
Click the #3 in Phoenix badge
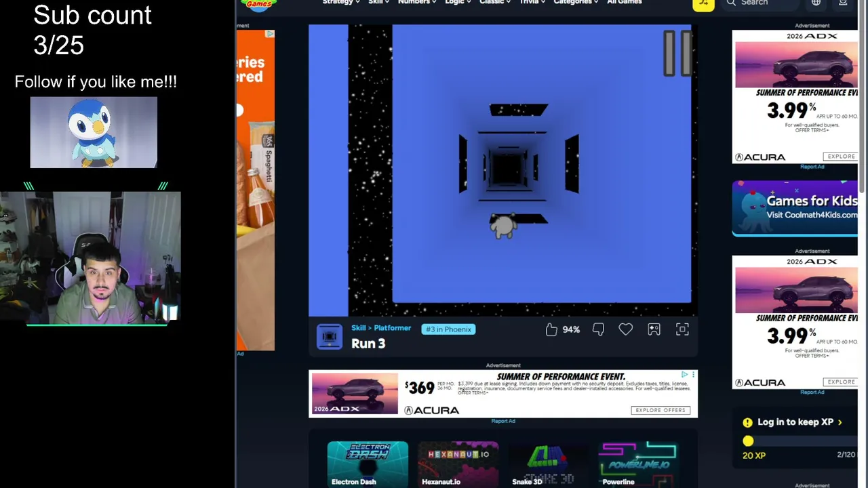(448, 329)
